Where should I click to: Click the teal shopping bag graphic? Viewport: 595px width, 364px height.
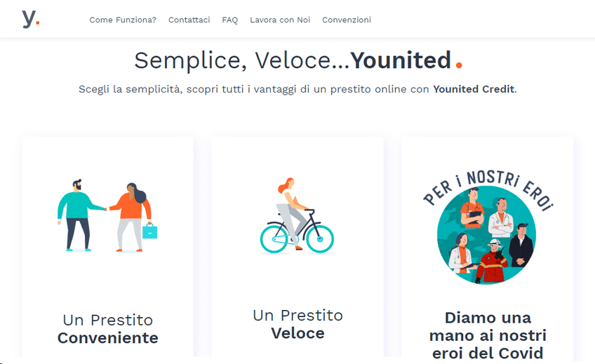coord(150,230)
